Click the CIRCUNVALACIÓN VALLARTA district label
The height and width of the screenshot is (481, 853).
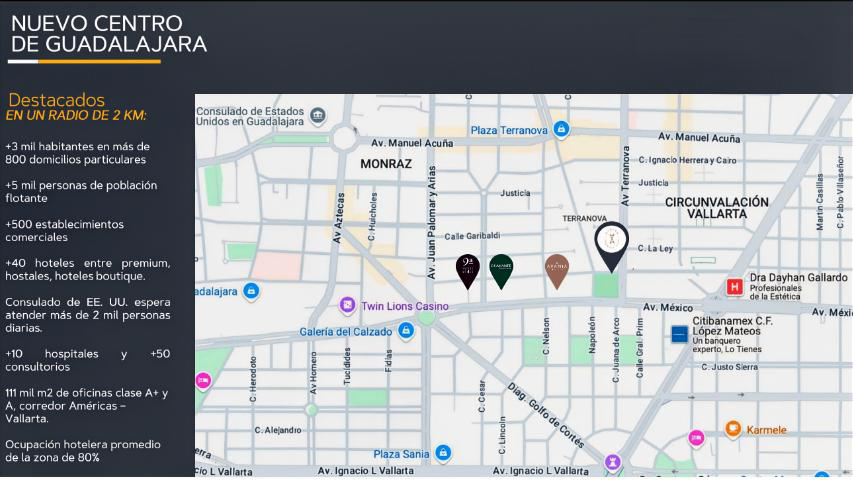[716, 208]
